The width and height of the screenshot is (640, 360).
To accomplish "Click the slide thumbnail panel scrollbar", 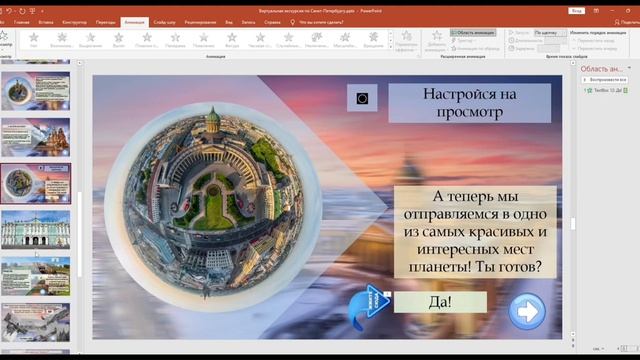I will tap(80, 235).
